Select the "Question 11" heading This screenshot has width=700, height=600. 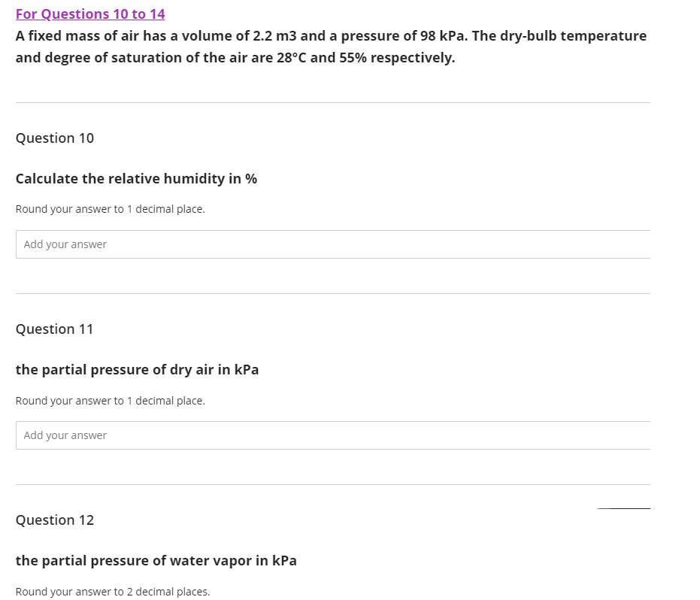click(x=54, y=329)
